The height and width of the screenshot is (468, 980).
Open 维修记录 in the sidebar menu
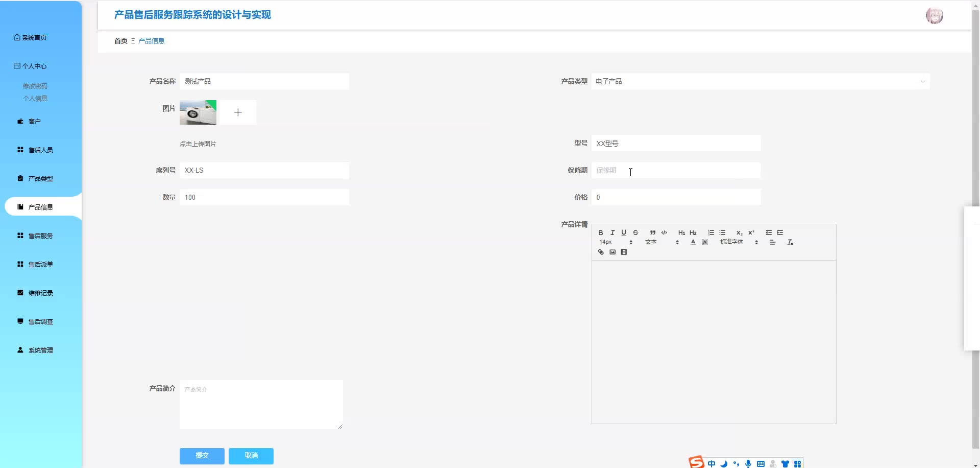click(x=41, y=293)
